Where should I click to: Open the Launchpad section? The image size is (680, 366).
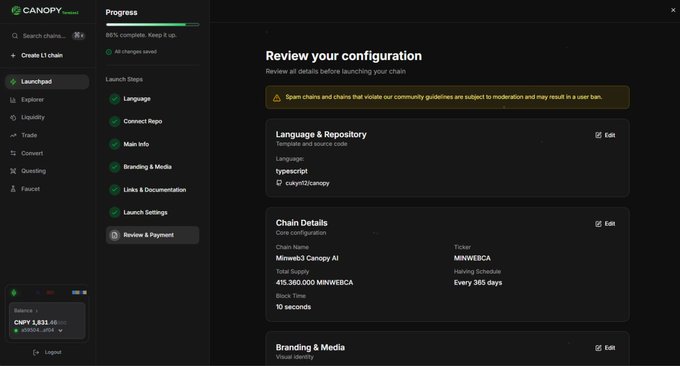(47, 82)
